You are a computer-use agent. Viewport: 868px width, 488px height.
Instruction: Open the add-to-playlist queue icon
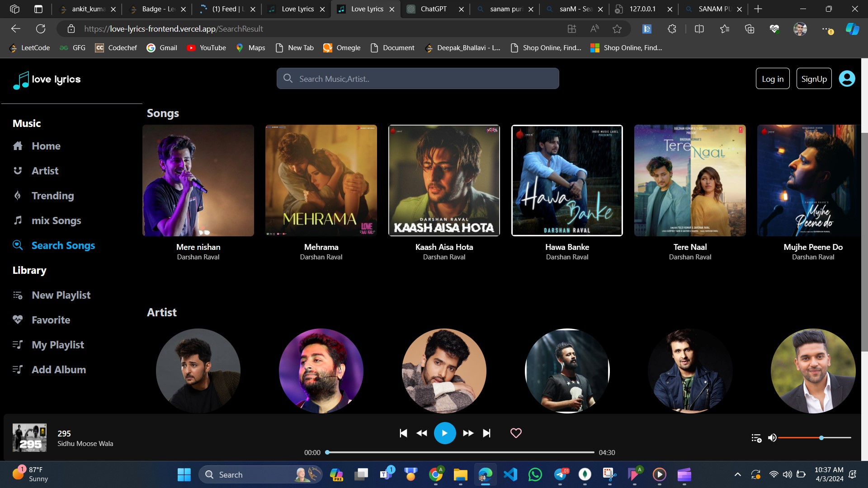(x=756, y=437)
